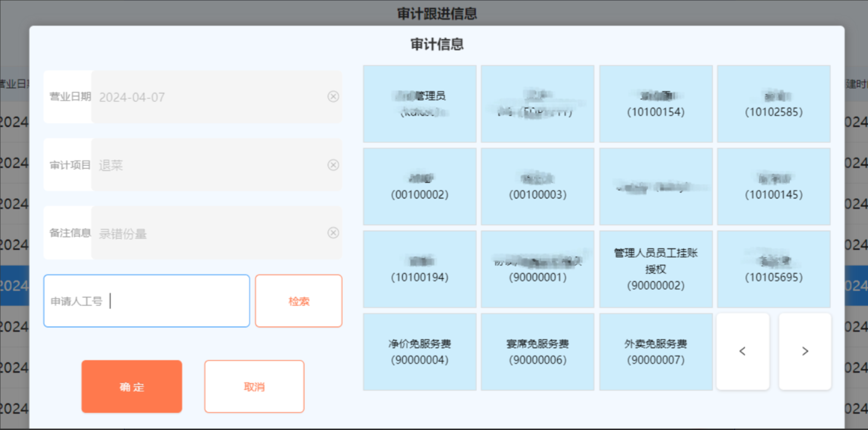The height and width of the screenshot is (430, 868).
Task: Choose the employee tile numbered 10102585
Action: click(x=774, y=104)
